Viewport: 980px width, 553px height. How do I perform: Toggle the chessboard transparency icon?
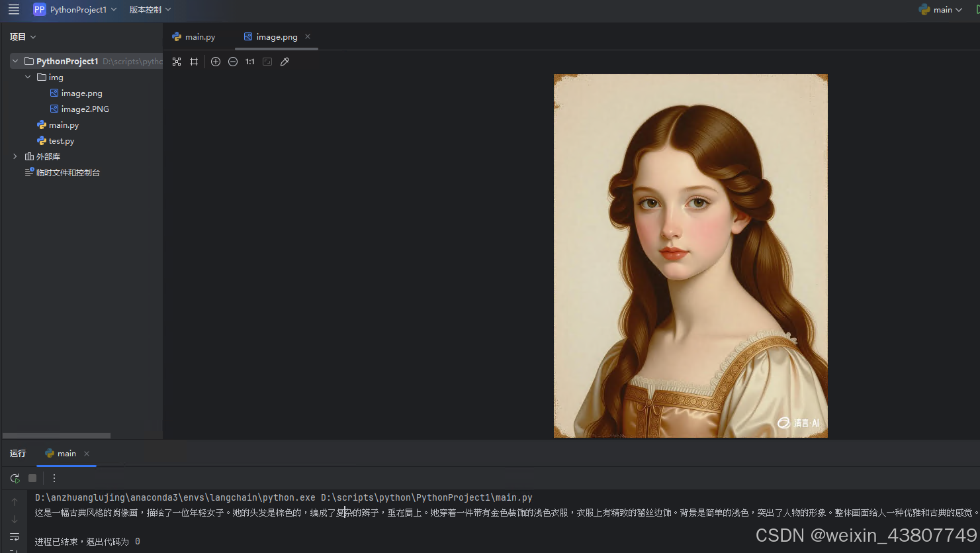177,62
